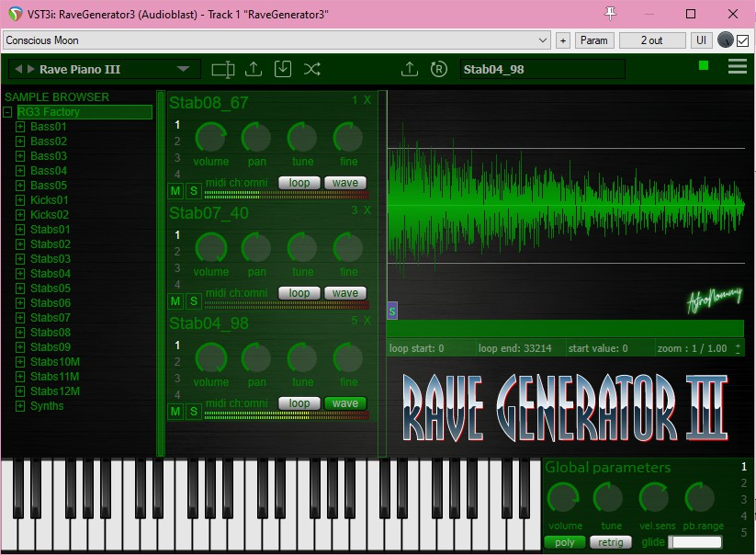This screenshot has width=756, height=555.
Task: Adjust the Global parameters volume knob
Action: [x=563, y=498]
